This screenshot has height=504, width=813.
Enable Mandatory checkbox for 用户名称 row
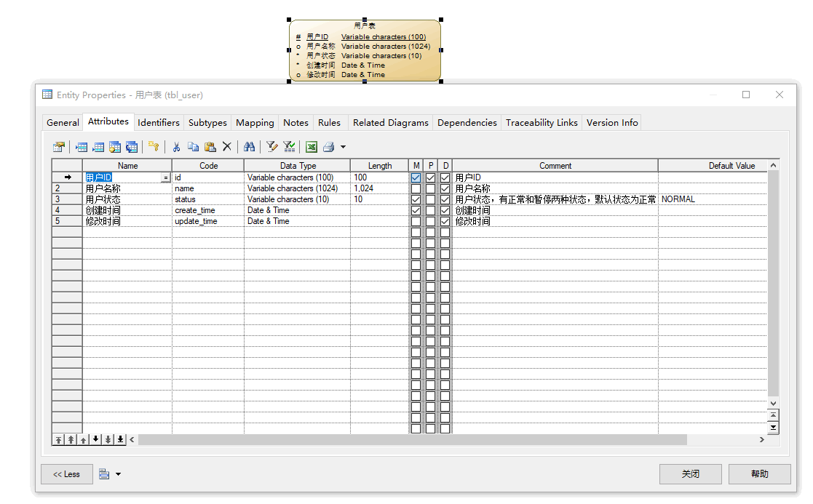coord(416,188)
